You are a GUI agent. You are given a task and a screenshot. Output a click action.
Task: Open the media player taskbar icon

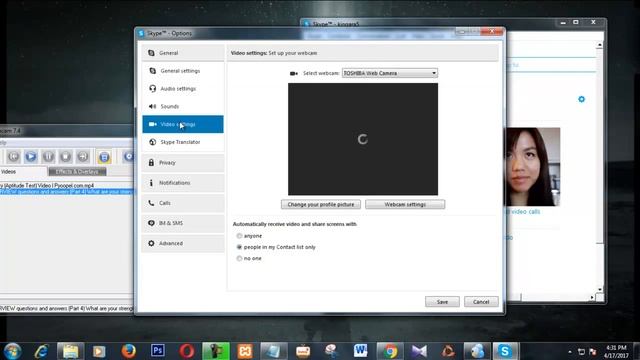pos(99,351)
